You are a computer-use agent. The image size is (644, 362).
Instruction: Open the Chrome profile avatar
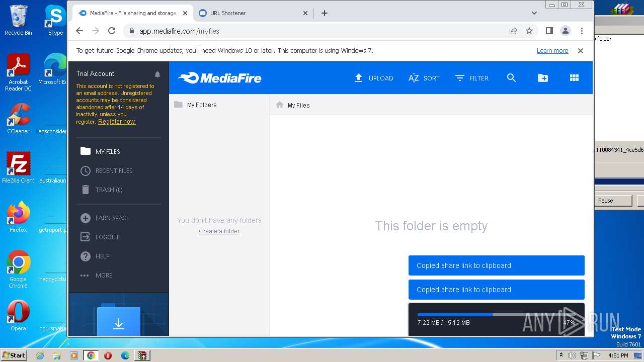[x=566, y=31]
